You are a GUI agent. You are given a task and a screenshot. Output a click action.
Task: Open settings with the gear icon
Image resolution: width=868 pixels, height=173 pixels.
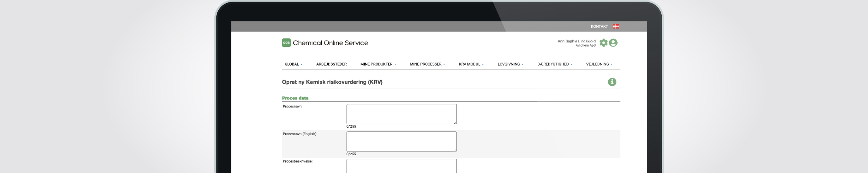point(603,43)
